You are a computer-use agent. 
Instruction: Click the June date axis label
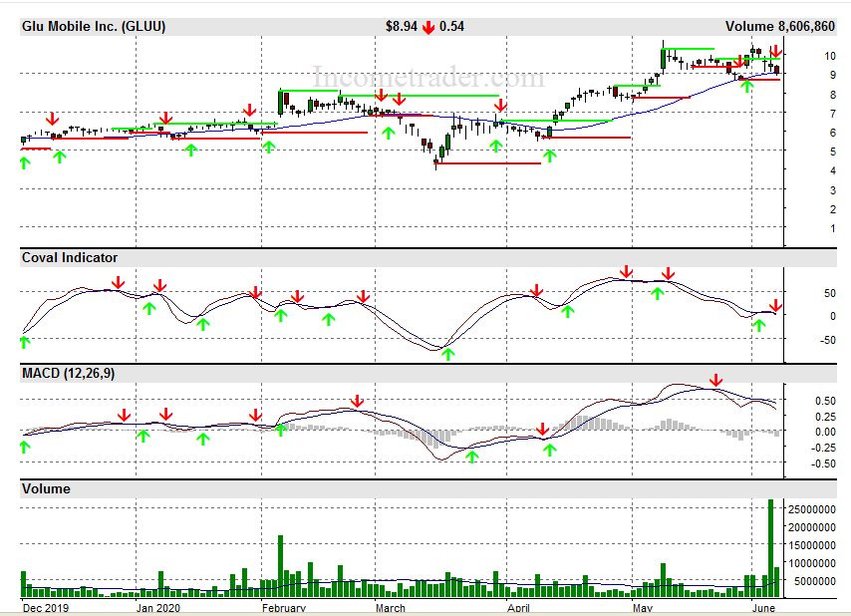coord(763,608)
